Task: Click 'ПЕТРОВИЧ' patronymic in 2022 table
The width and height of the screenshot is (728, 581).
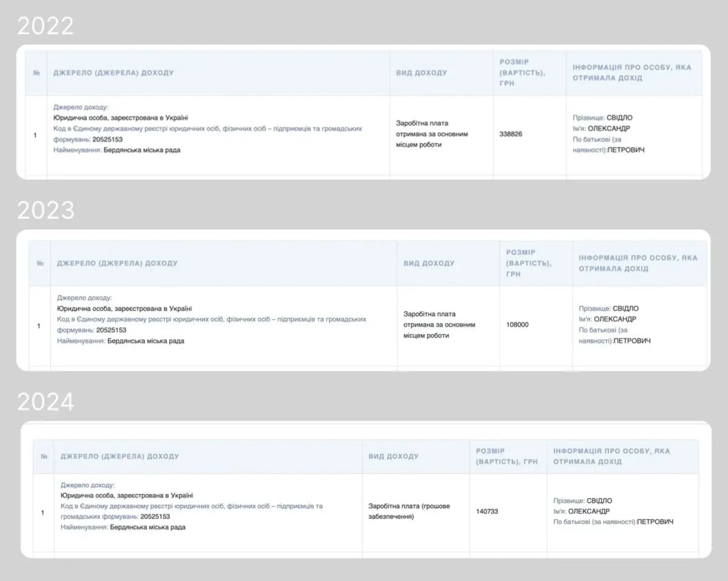Action: tap(626, 150)
